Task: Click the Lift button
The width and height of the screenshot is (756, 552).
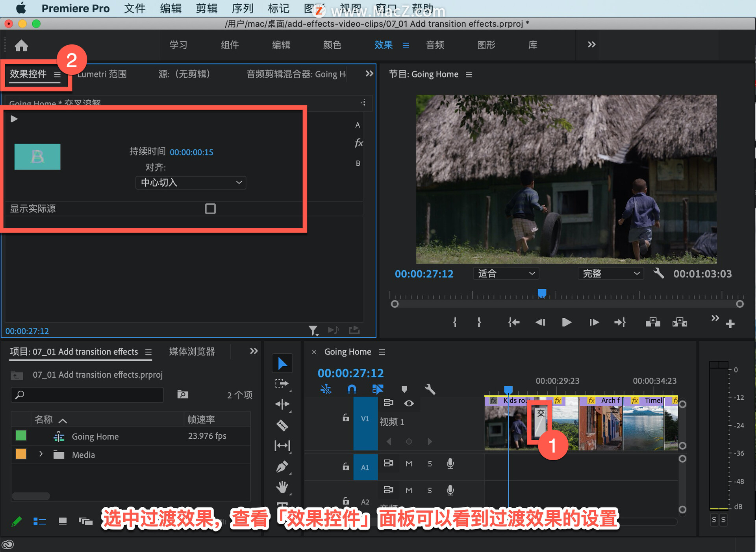Action: (653, 323)
